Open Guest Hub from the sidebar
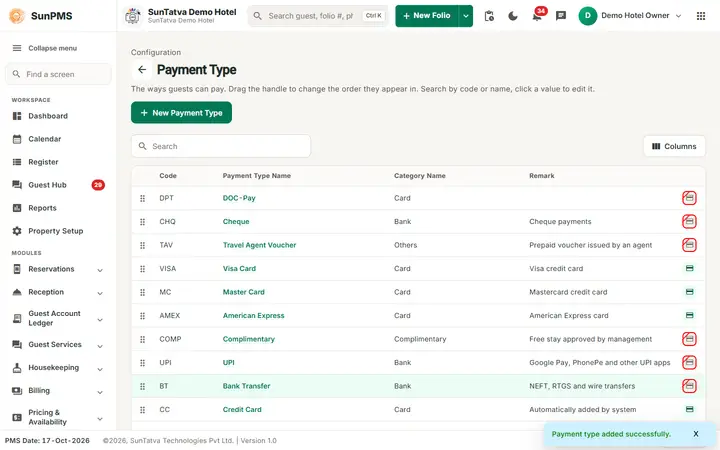The width and height of the screenshot is (720, 450). pyautogui.click(x=58, y=185)
